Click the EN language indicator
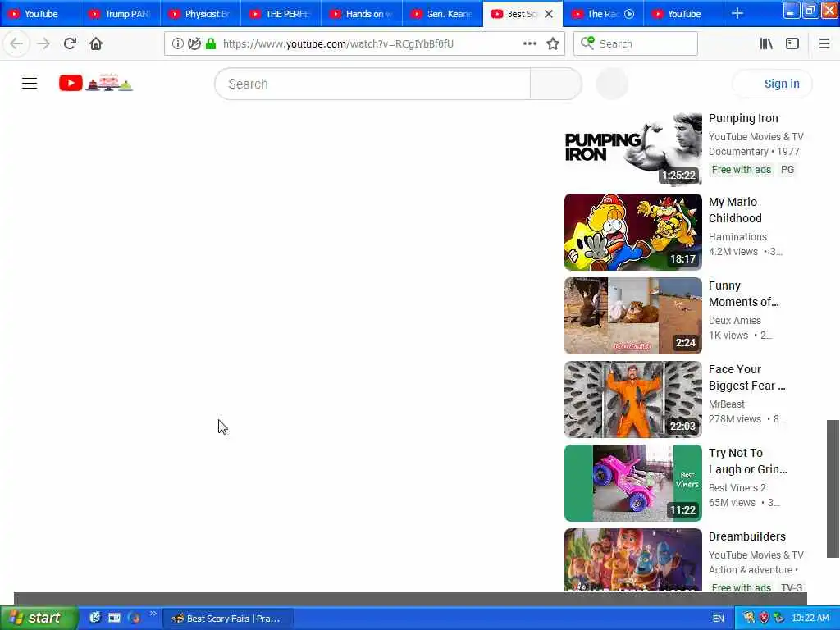 click(718, 619)
